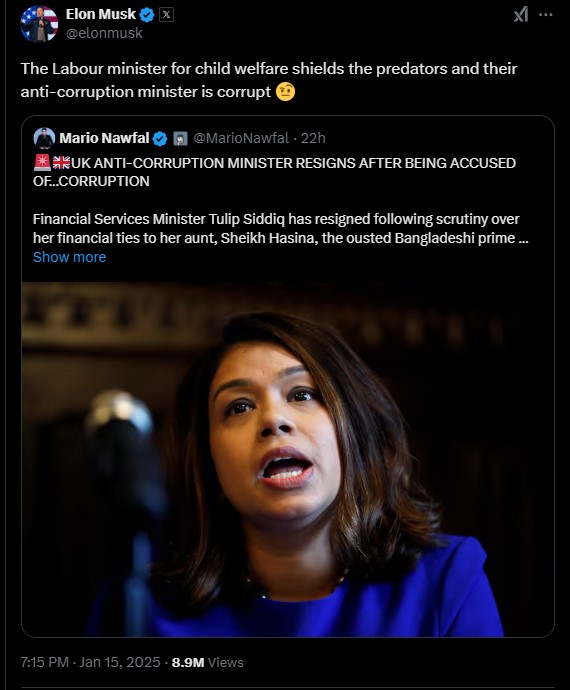Open the @MarioNawfal handle
The height and width of the screenshot is (690, 570).
point(241,138)
